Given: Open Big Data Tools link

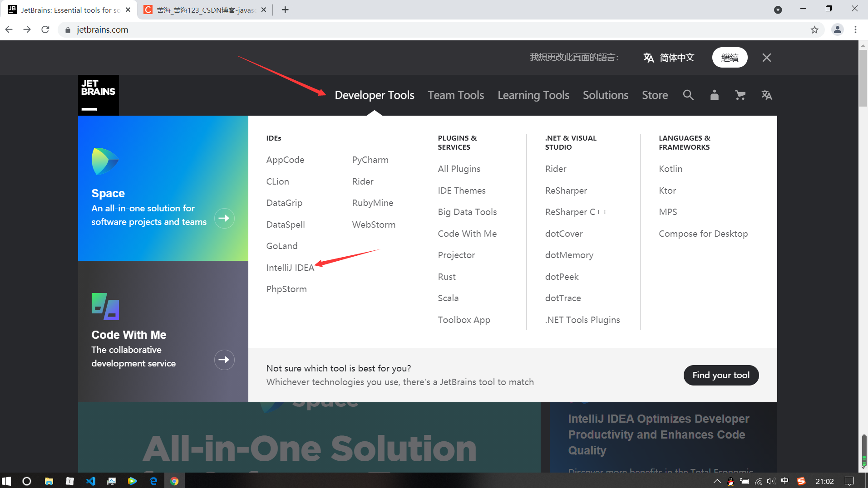Looking at the screenshot, I should (x=467, y=212).
